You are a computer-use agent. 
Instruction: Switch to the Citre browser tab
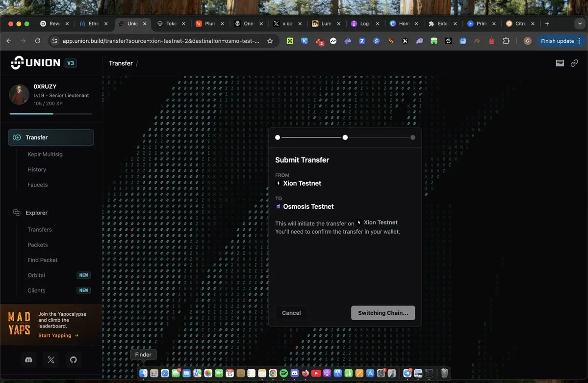click(x=520, y=24)
